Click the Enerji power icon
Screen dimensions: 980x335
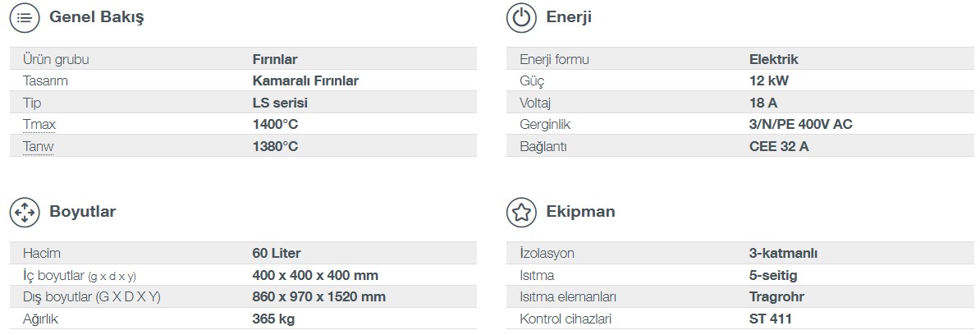coord(521,17)
